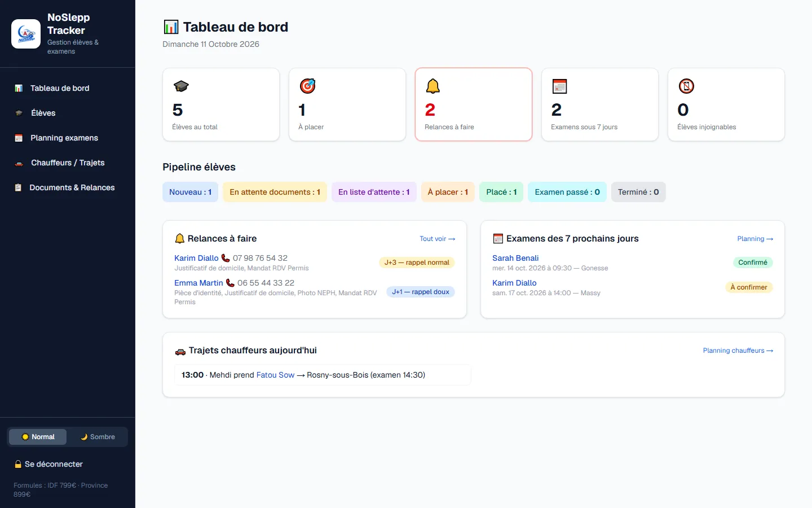Screen dimensions: 812x508
Task: Click the phone icon next to Emma Martin
Action: click(x=230, y=283)
